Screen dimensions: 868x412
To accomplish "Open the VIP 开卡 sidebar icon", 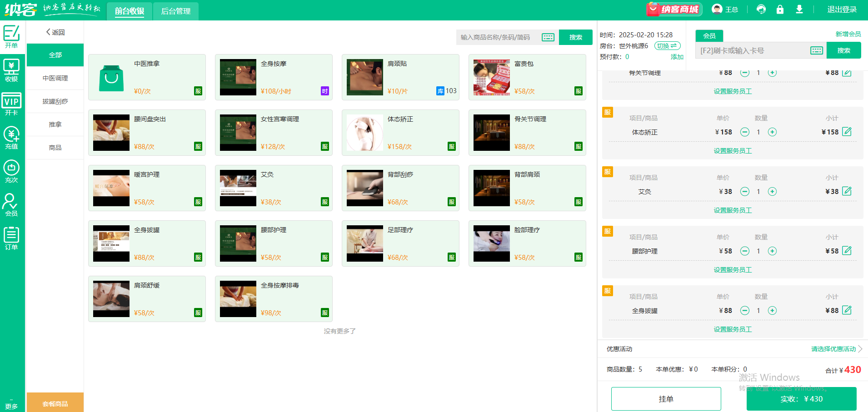I will click(11, 104).
